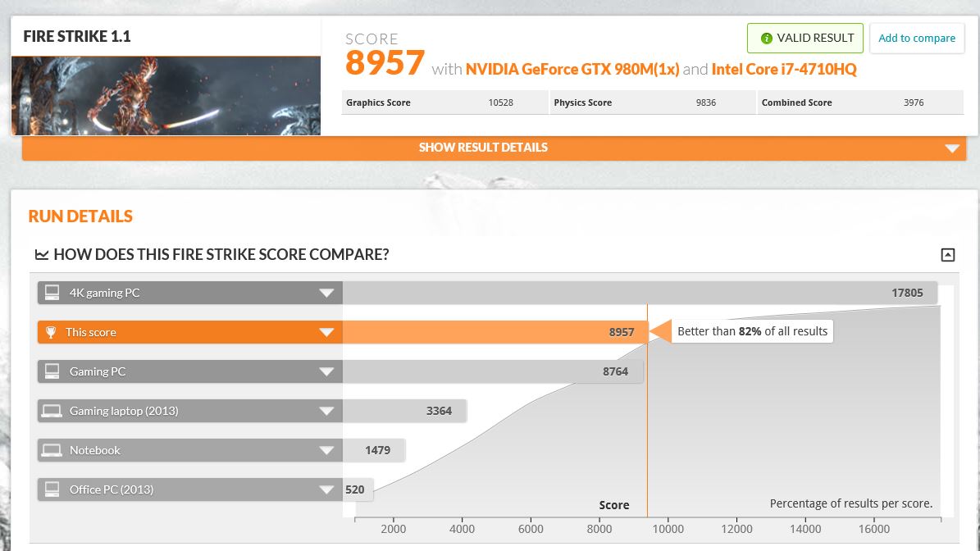Click the Combined Score value 3976
The image size is (980, 551).
coord(913,102)
